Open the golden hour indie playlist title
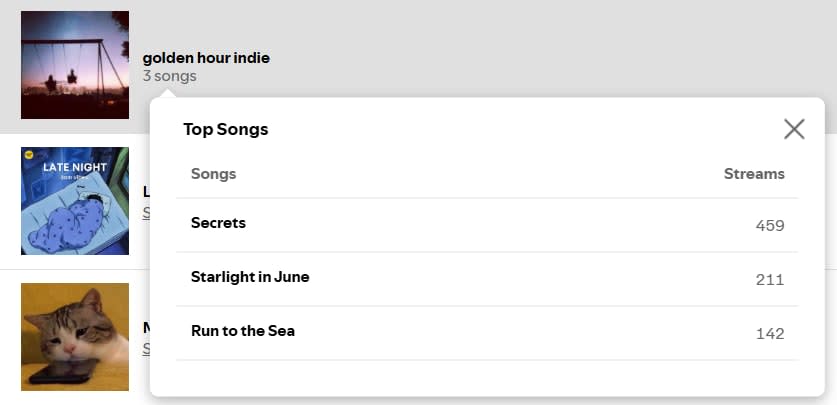Viewport: 837px width, 405px height. pos(206,58)
